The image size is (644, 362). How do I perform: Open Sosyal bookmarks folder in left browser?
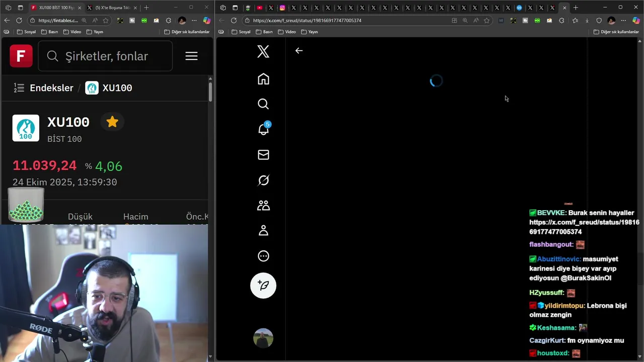click(26, 32)
